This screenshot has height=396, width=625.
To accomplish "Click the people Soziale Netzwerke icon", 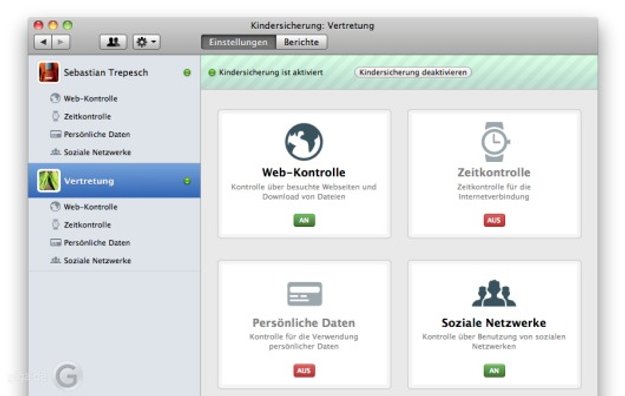I will tap(494, 293).
